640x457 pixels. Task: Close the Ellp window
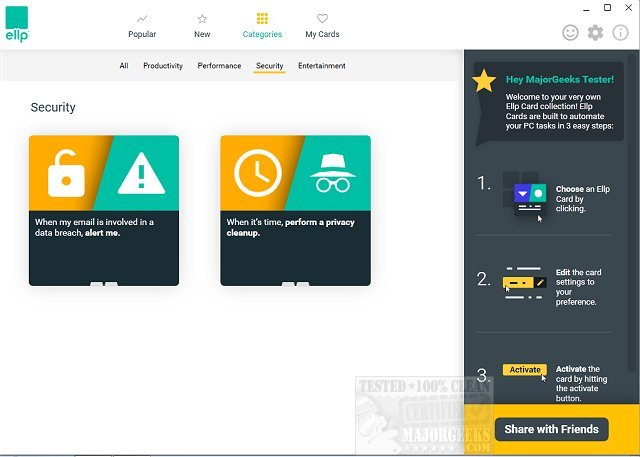coord(629,8)
